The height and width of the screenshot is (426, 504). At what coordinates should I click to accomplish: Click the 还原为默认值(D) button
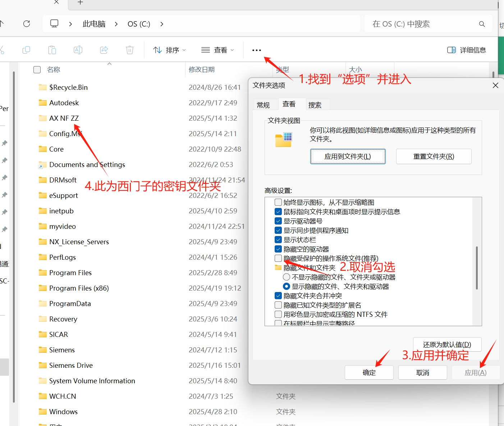(x=448, y=344)
